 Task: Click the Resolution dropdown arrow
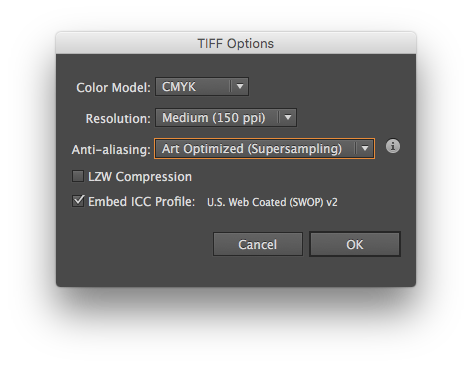288,118
